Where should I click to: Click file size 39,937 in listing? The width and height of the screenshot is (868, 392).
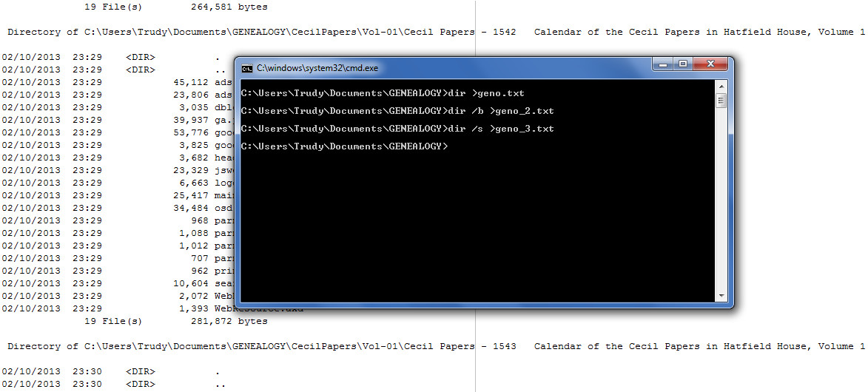point(191,120)
